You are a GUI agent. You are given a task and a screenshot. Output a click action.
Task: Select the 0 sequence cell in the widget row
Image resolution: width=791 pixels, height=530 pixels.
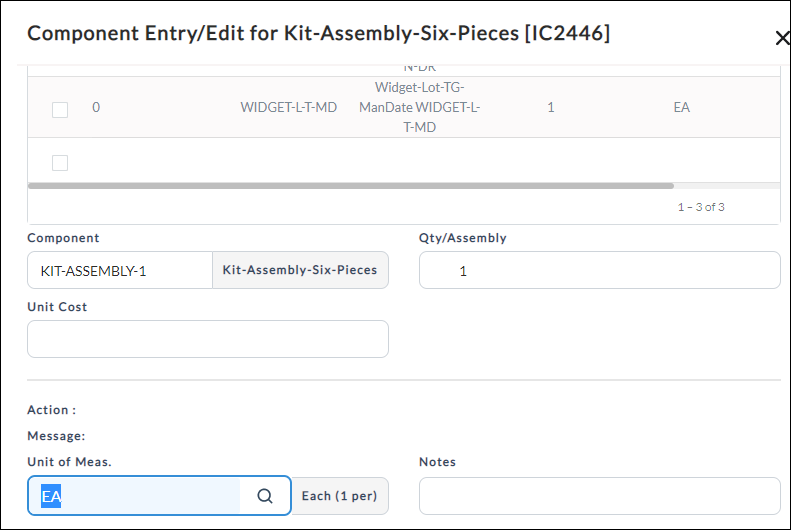coord(96,107)
